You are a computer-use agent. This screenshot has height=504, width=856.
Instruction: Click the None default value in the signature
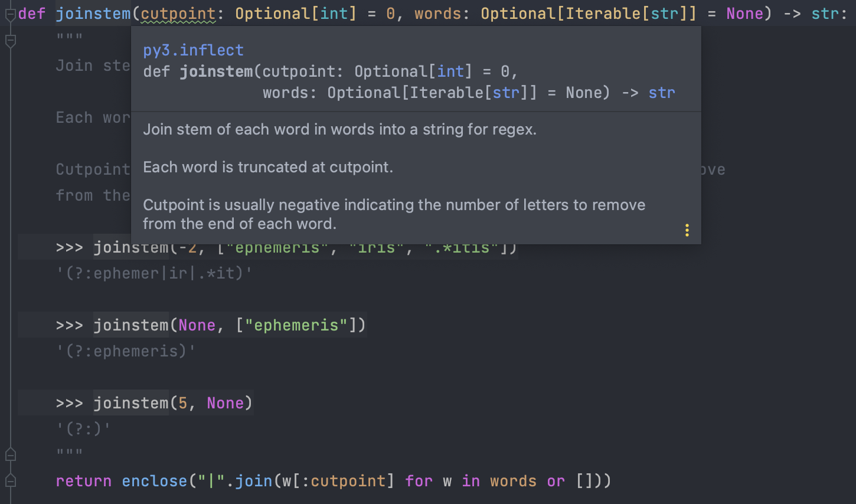point(744,14)
